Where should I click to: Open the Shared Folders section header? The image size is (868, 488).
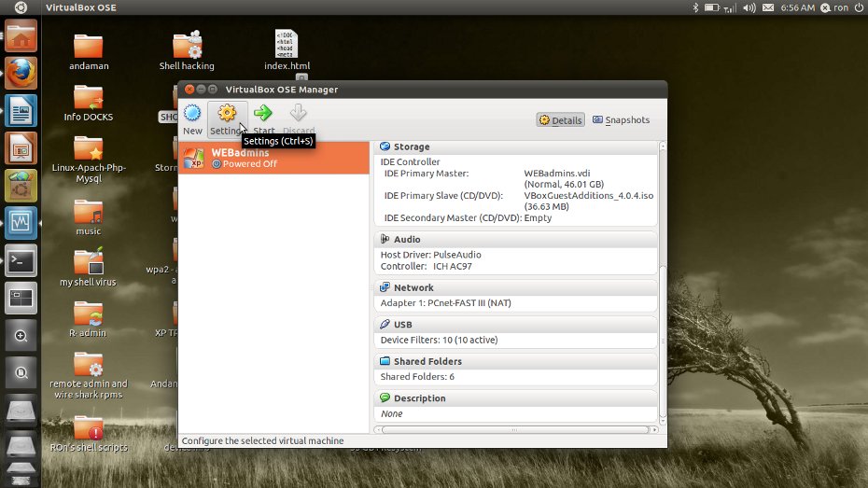point(516,361)
